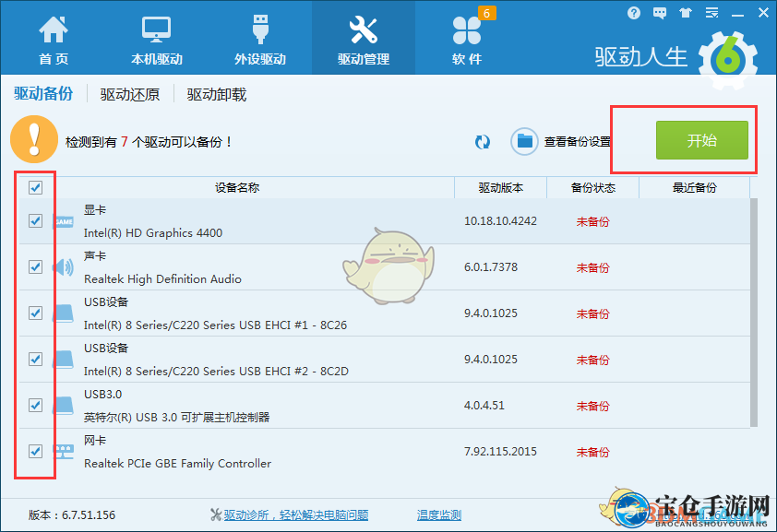The width and height of the screenshot is (777, 532).
Task: Click the 设备名称 column header
Action: click(237, 187)
